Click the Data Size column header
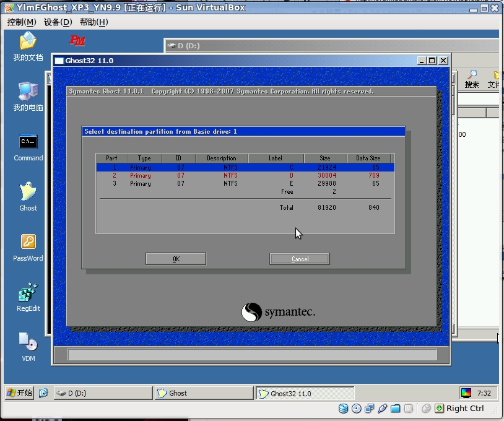The image size is (504, 421). (x=368, y=158)
